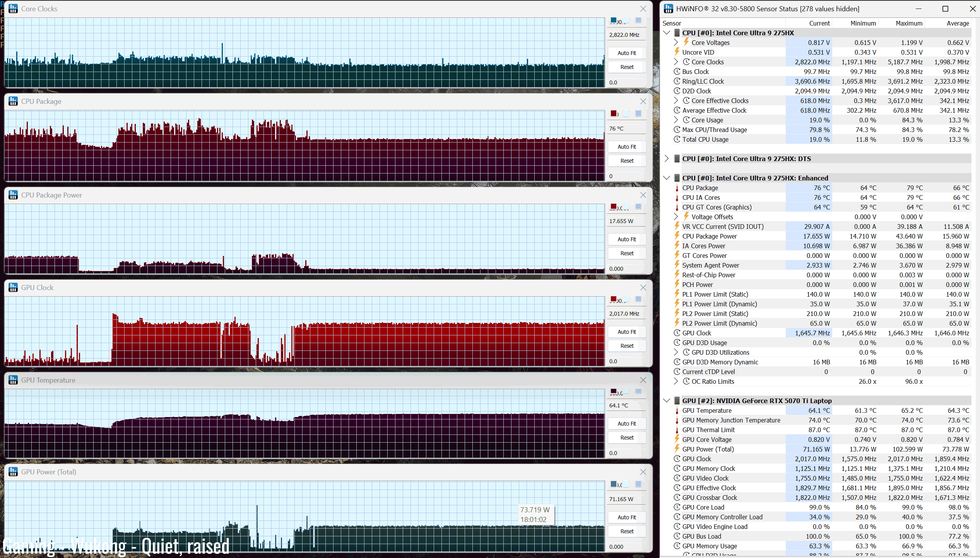Click the lightning icon beside CPU Package Power
Viewport: 980px width, 558px height.
click(x=677, y=236)
